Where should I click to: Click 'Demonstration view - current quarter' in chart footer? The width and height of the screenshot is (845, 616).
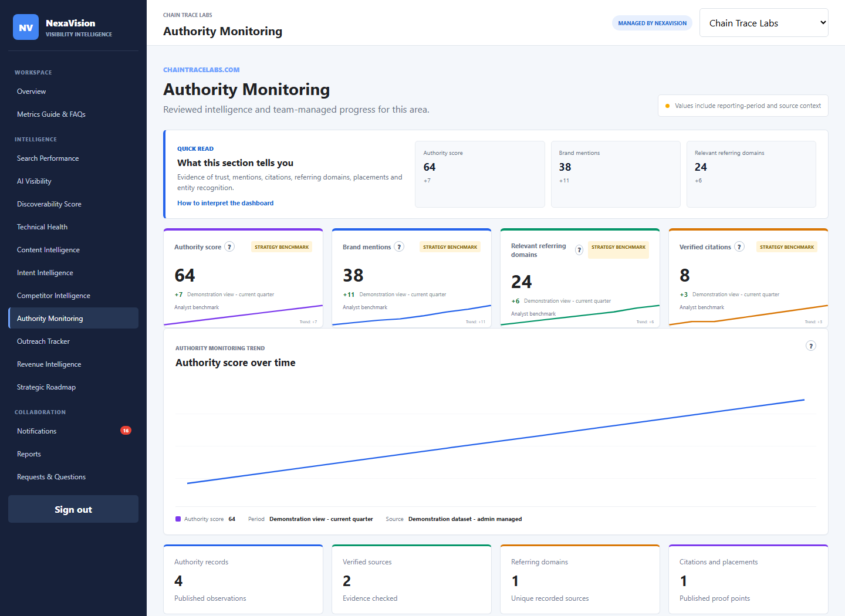[x=321, y=519]
